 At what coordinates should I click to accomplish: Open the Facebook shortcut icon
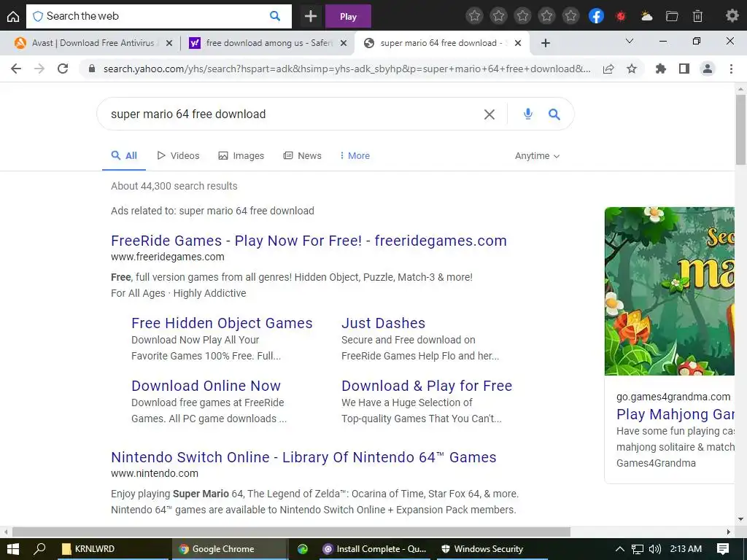point(596,16)
